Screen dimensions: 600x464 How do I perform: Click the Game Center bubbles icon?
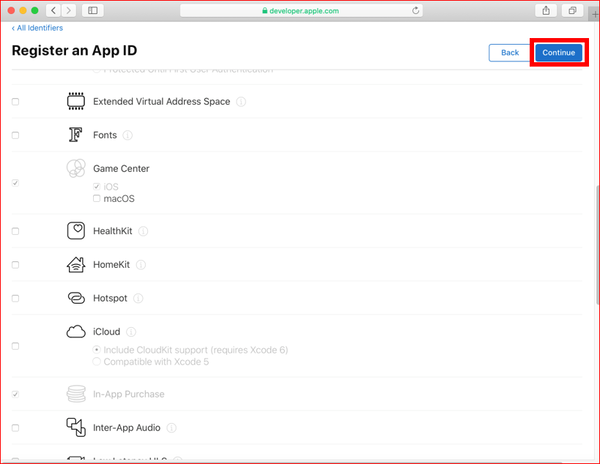(76, 168)
